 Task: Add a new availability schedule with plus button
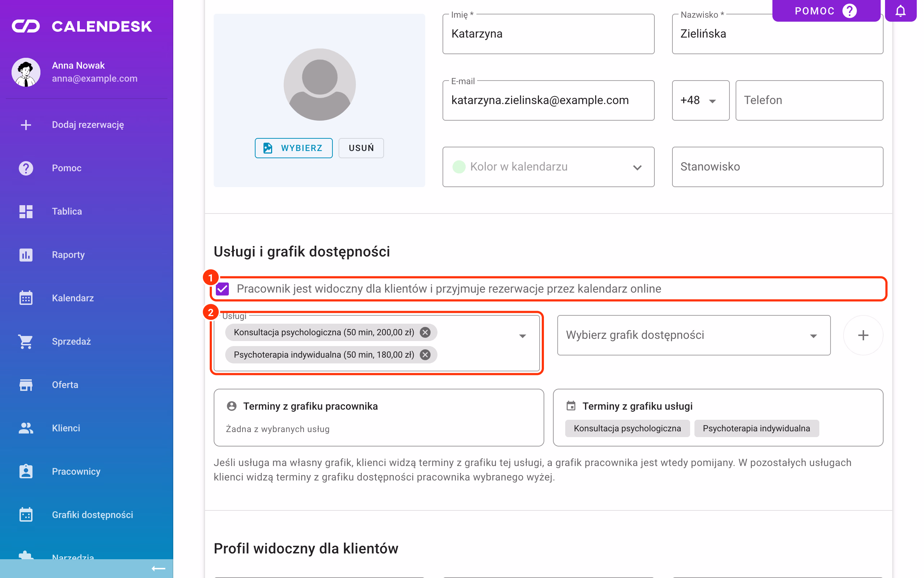pos(863,335)
